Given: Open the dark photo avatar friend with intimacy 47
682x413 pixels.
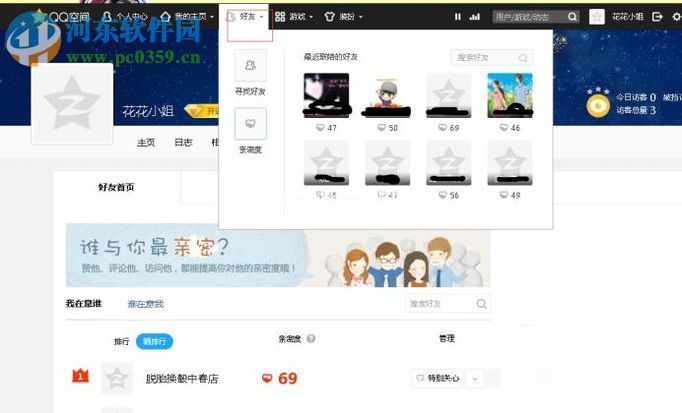Looking at the screenshot, I should 326,96.
